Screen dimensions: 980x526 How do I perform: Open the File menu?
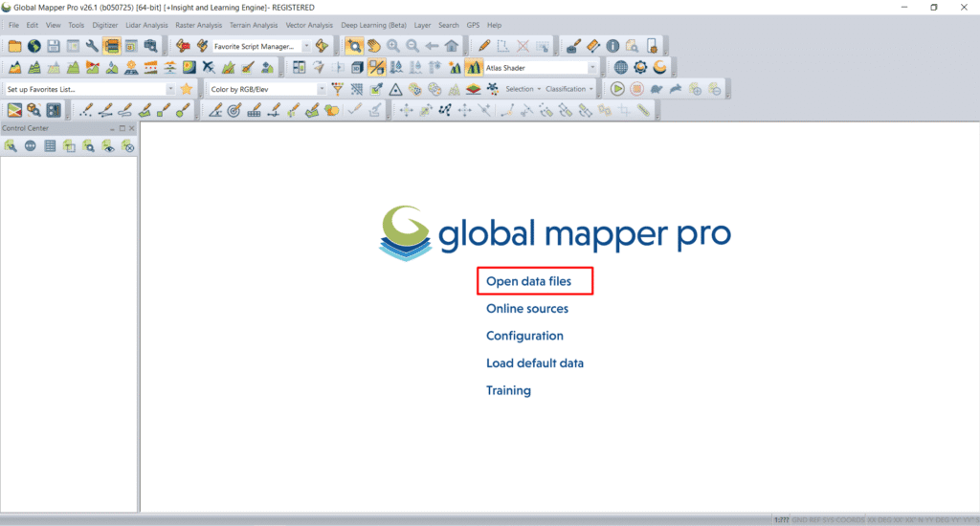click(13, 25)
